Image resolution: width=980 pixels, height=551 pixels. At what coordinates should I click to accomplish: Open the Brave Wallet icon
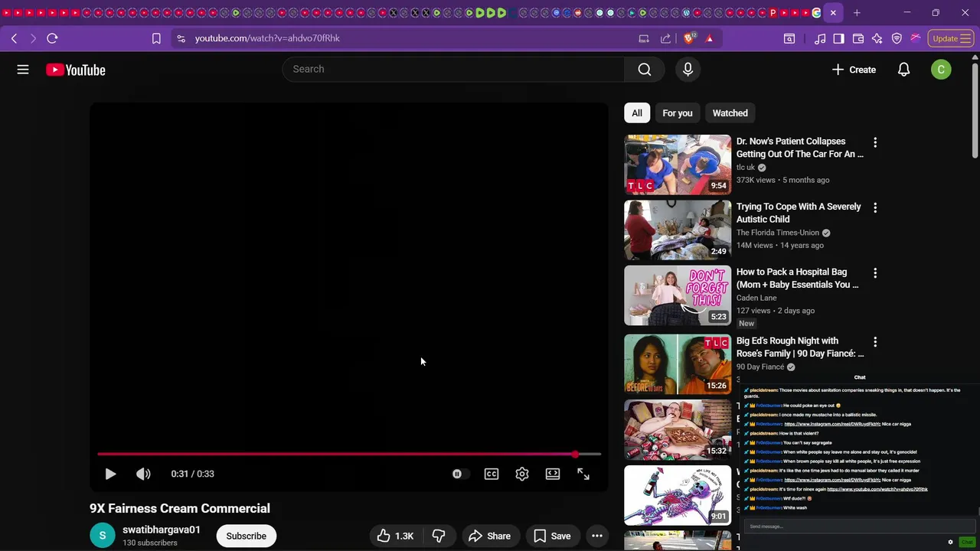858,38
